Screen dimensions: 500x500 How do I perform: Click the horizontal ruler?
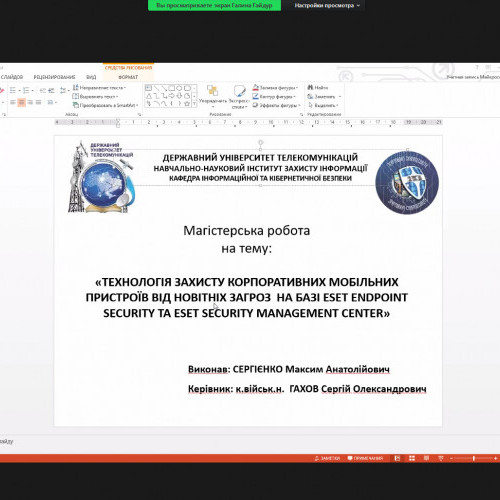point(248,122)
